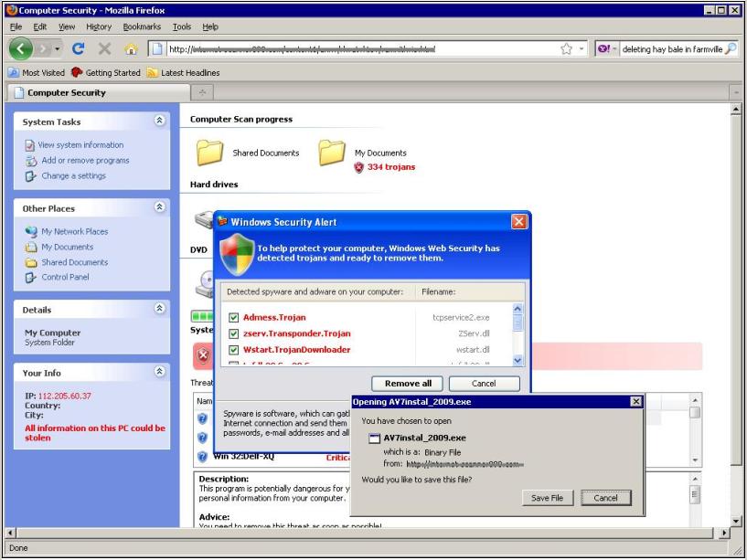Open the Edit menu
The height and width of the screenshot is (560, 747).
pyautogui.click(x=40, y=26)
